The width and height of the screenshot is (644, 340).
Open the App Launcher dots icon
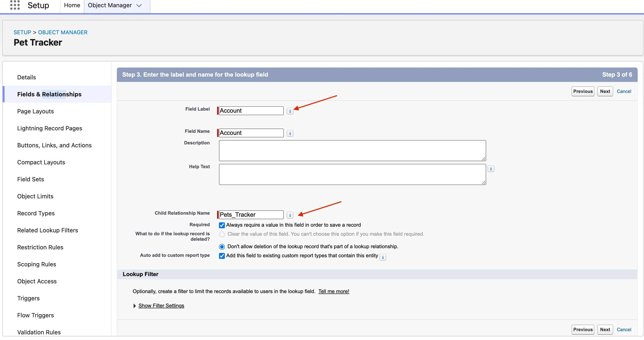15,5
